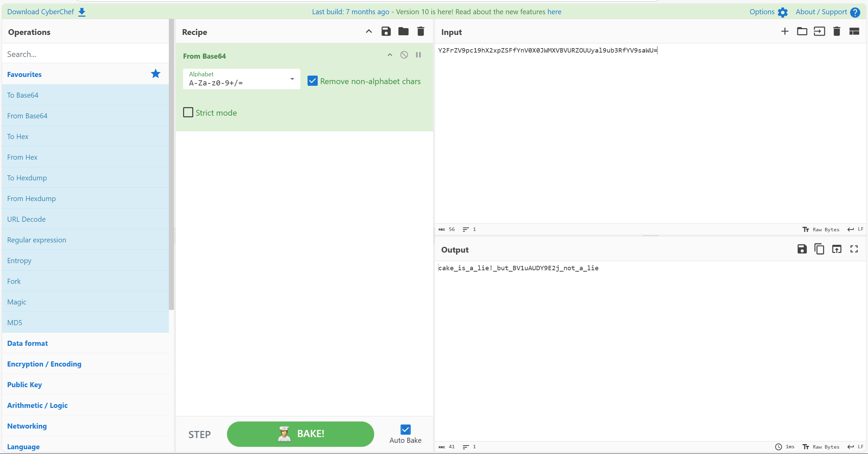The width and height of the screenshot is (868, 454).
Task: Select the URL Decode operation
Action: coord(85,219)
